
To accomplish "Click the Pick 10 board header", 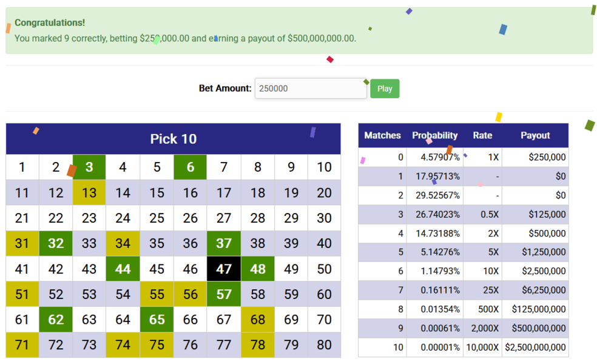I will click(x=174, y=139).
